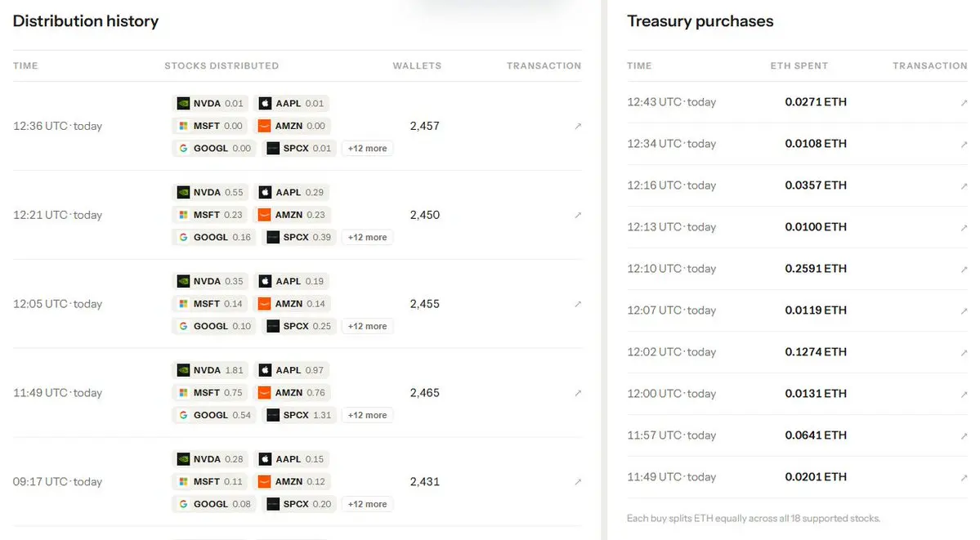Open transaction arrow for 12:21 UTC distribution
The height and width of the screenshot is (540, 980).
click(x=578, y=215)
